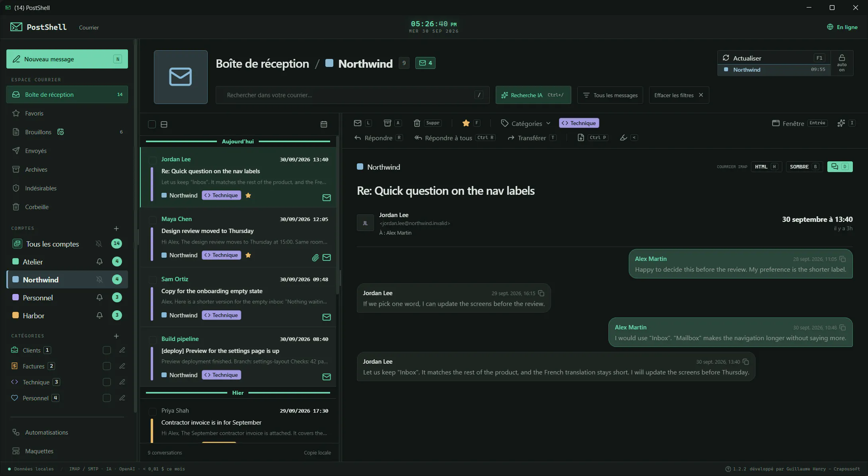Click Nouveau message button
868x476 pixels.
[x=67, y=59]
